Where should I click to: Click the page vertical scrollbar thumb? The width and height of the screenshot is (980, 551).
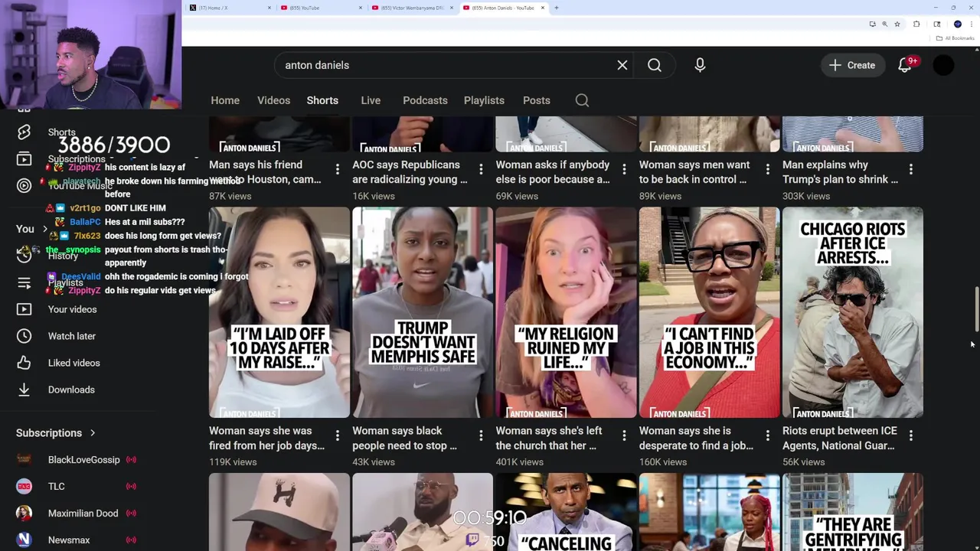coord(976,310)
